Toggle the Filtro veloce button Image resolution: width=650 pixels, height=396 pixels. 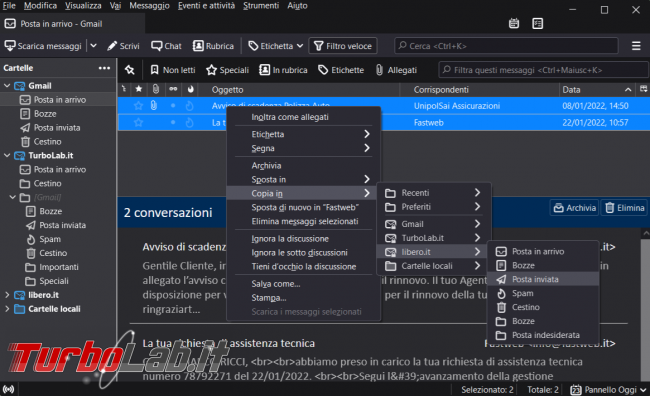pyautogui.click(x=343, y=46)
